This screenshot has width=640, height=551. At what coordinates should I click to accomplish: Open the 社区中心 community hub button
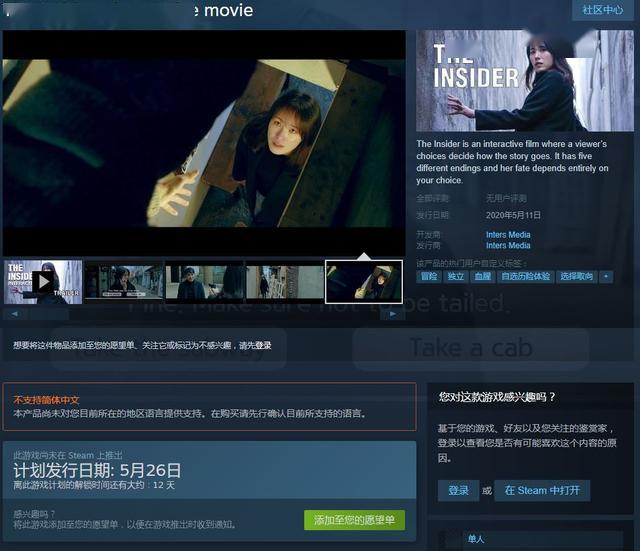tap(602, 10)
